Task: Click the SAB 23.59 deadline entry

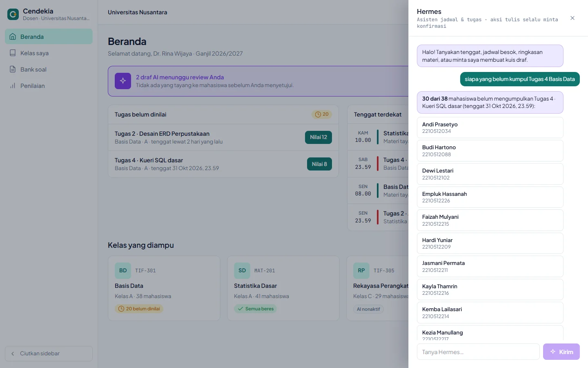Action: [378, 164]
